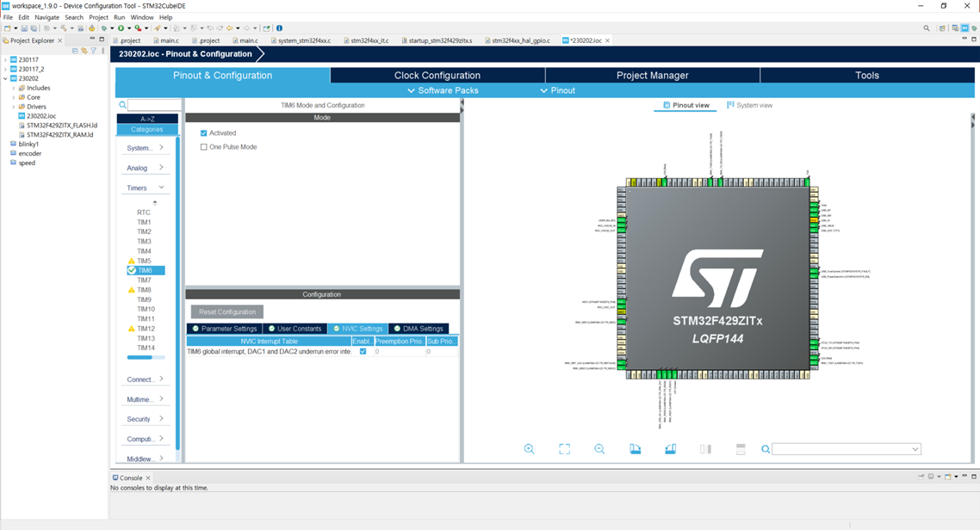The image size is (980, 530).
Task: Click the category search magnifier icon
Action: [122, 105]
